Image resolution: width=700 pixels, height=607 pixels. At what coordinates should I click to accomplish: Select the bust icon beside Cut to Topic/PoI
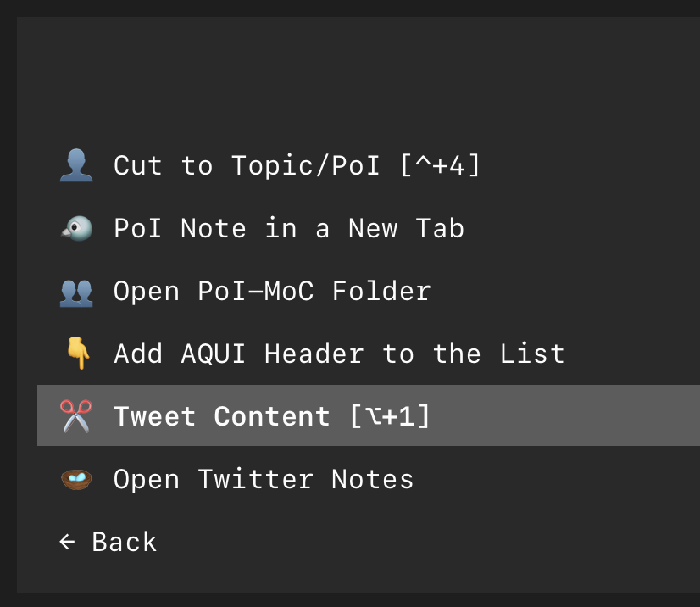pos(76,165)
